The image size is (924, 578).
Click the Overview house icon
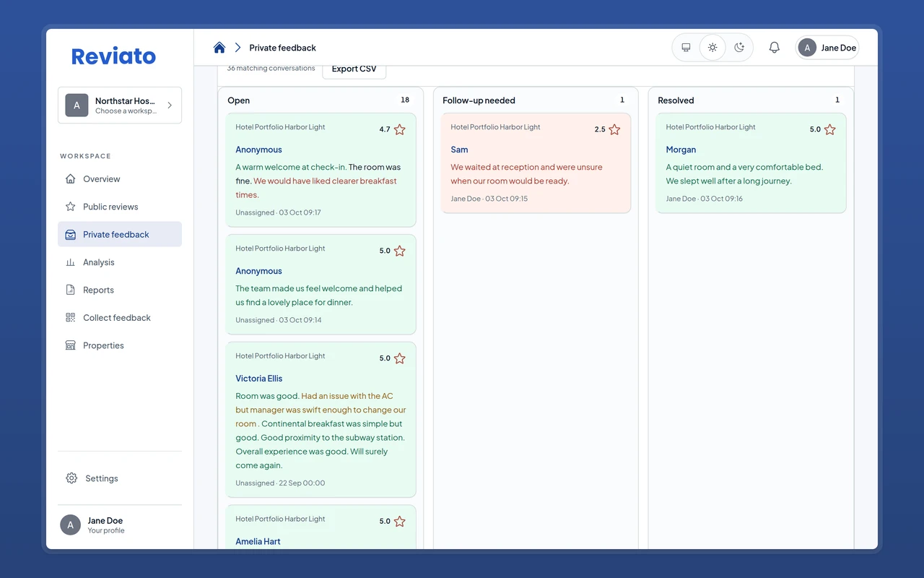tap(70, 179)
